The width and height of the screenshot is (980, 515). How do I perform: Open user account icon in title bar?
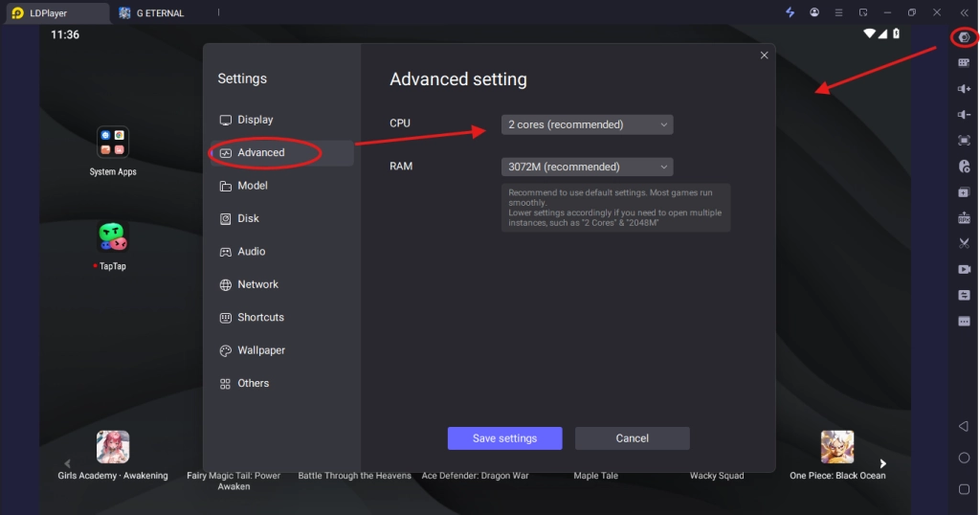coord(814,12)
